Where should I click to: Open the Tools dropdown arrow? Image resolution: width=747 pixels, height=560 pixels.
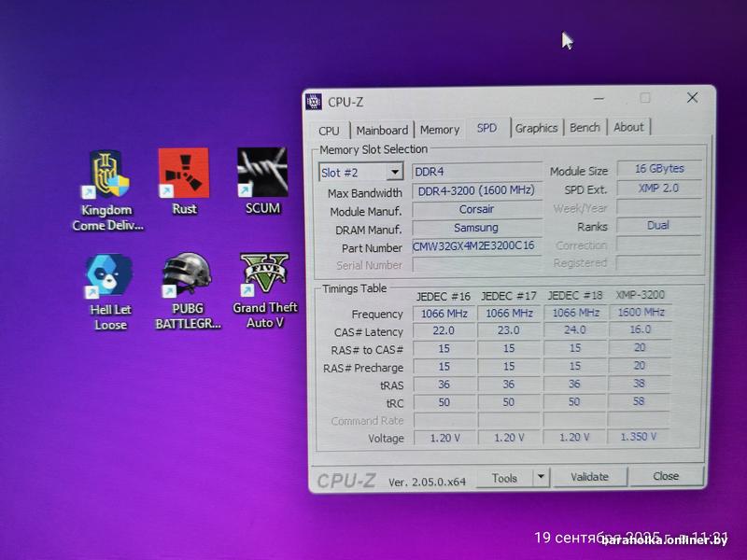click(540, 477)
